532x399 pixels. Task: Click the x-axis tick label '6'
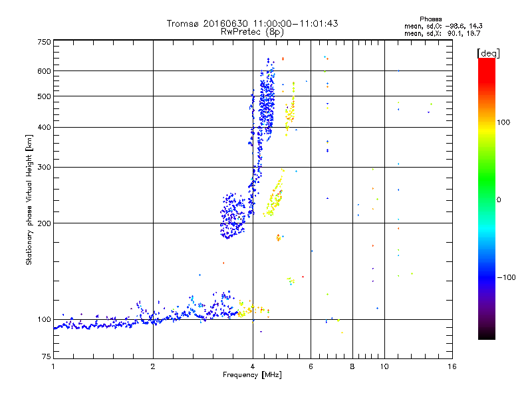coord(311,366)
